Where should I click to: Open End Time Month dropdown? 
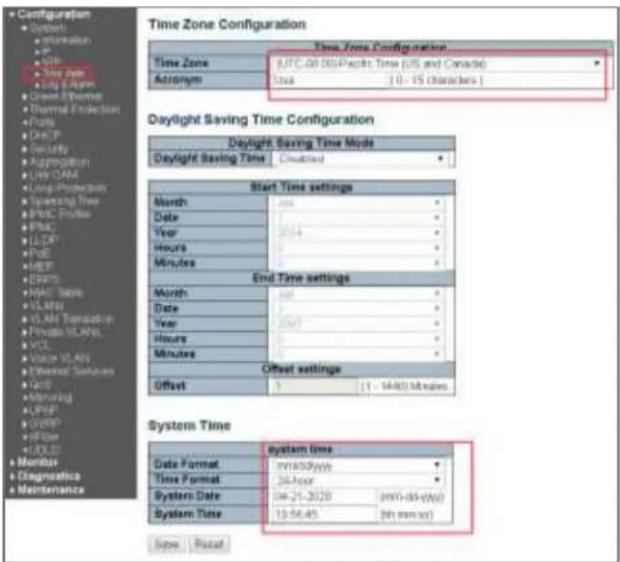tap(357, 293)
